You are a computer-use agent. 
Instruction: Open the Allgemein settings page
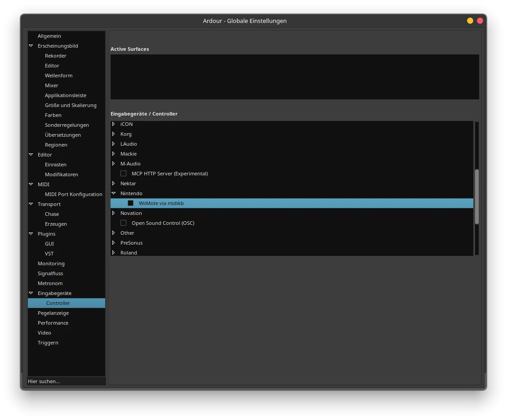click(49, 36)
